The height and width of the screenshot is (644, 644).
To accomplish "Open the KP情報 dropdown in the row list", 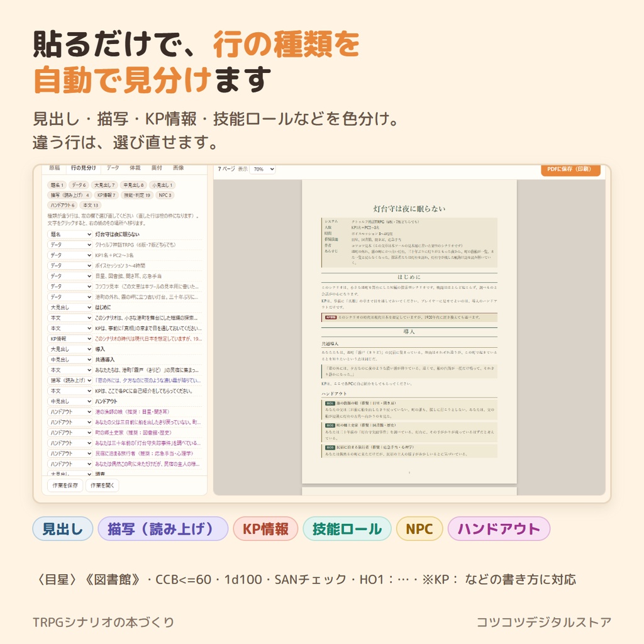I will click(x=70, y=339).
